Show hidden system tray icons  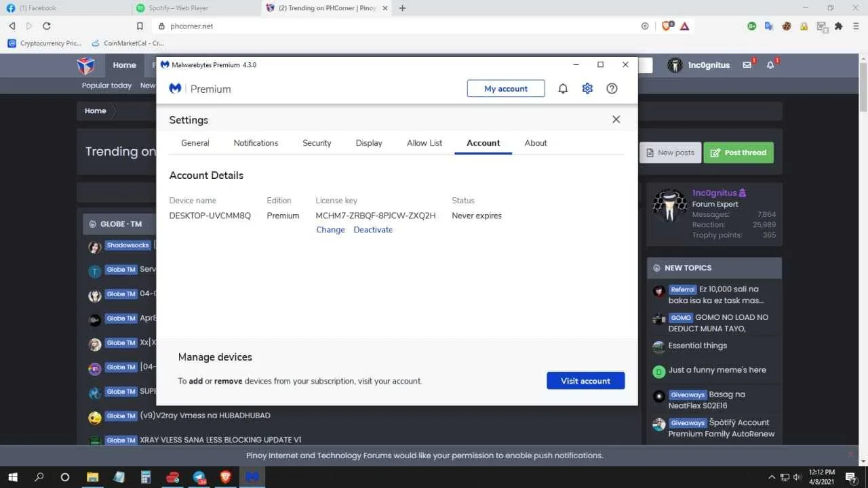(x=771, y=477)
